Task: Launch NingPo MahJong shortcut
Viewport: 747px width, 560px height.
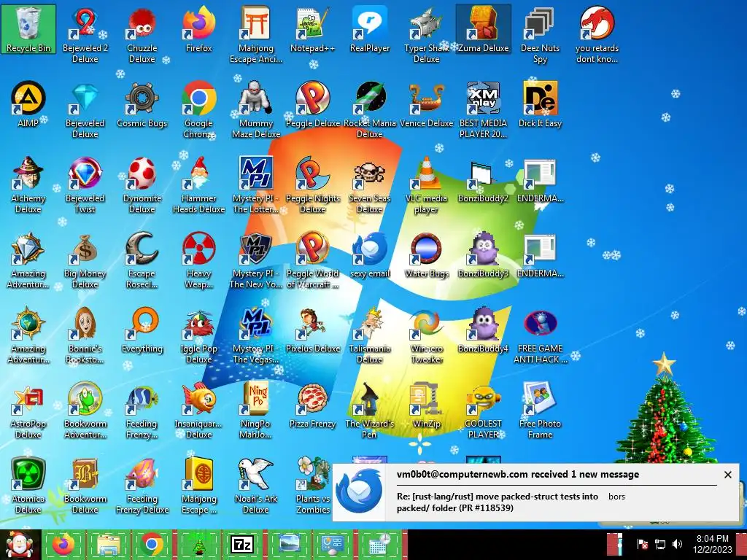Action: [x=256, y=411]
